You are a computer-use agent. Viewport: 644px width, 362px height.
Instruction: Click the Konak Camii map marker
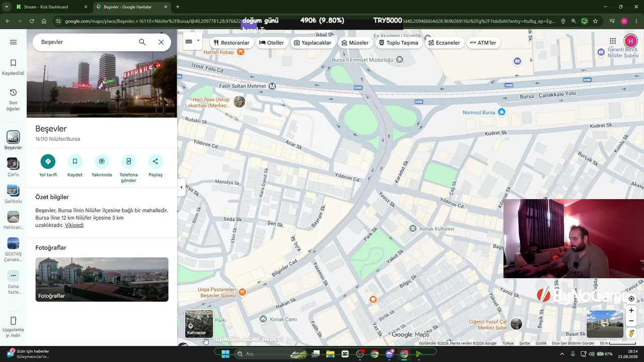pyautogui.click(x=263, y=319)
